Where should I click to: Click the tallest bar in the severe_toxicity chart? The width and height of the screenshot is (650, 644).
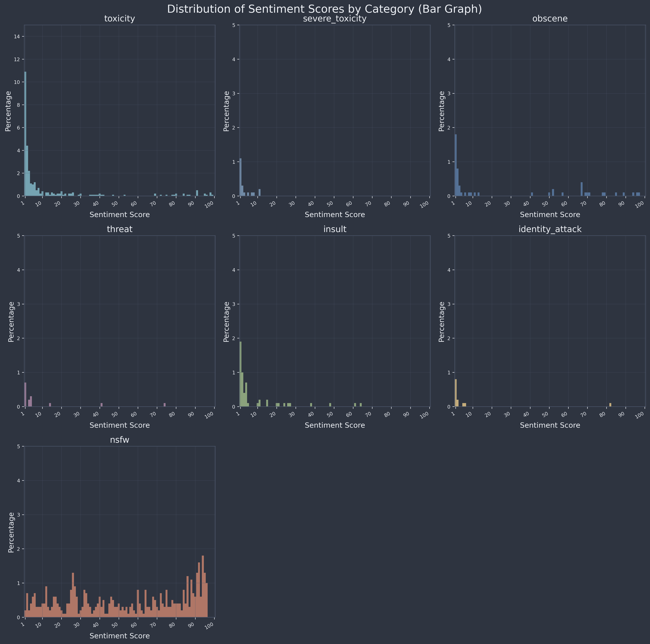click(241, 177)
